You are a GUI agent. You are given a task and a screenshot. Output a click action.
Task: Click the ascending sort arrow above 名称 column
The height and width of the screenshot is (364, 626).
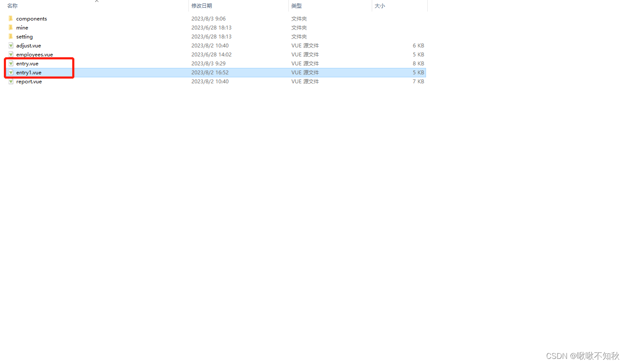(x=97, y=2)
